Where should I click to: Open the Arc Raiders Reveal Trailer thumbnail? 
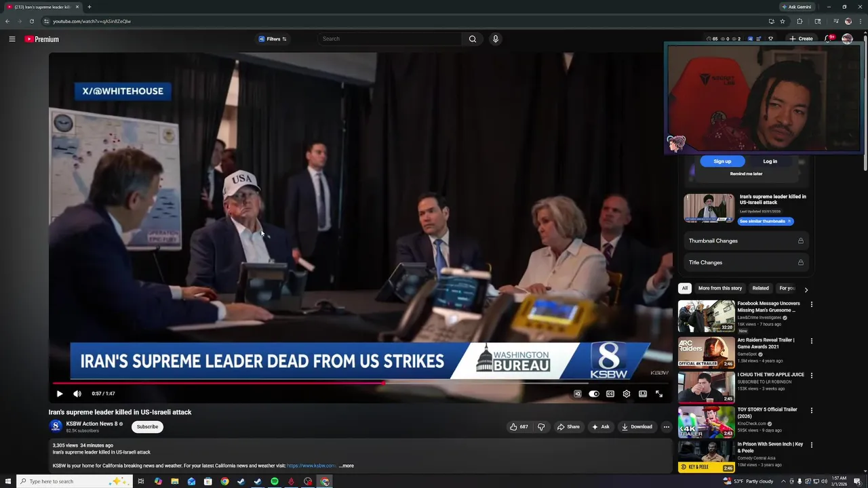tap(706, 352)
